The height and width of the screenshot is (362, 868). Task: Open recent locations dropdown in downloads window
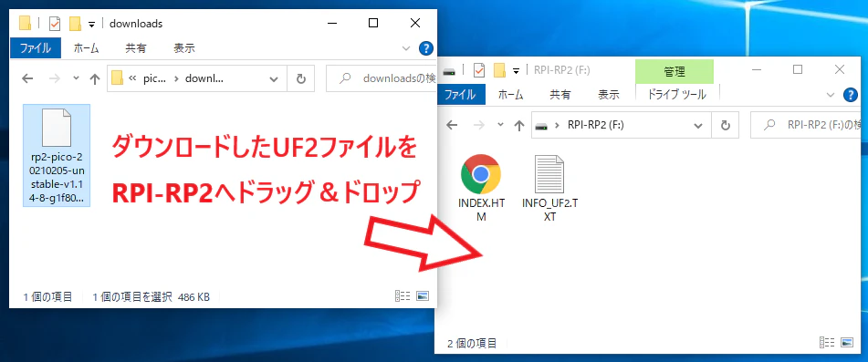77,78
